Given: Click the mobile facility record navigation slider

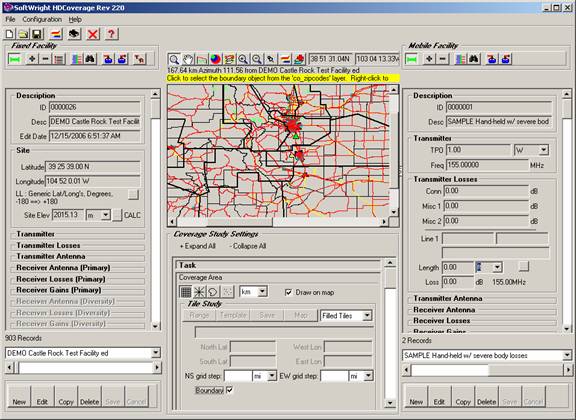Looking at the screenshot, I should 487,370.
